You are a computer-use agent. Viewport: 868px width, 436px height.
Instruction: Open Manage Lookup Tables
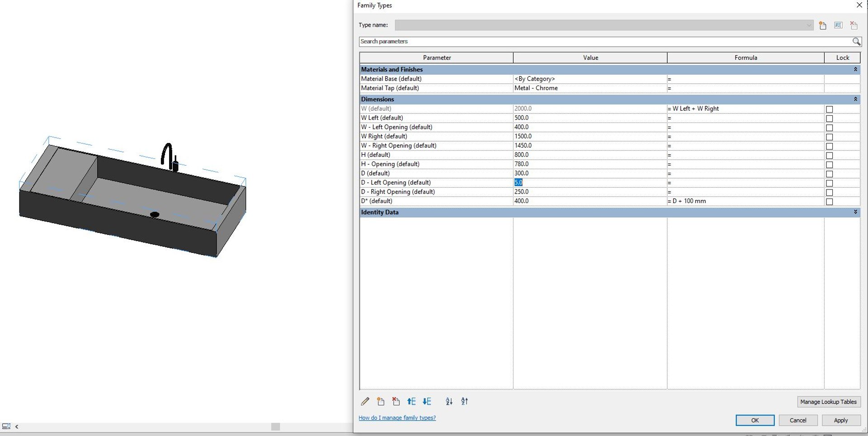[x=828, y=402]
